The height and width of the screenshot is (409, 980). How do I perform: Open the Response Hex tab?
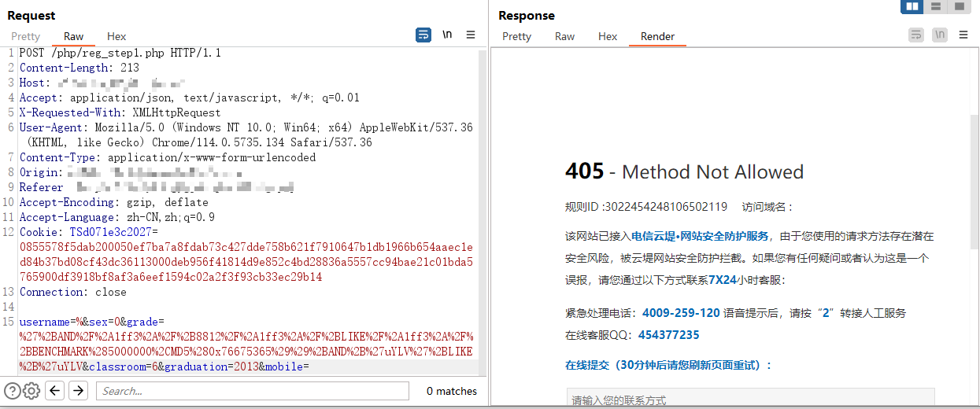[608, 36]
